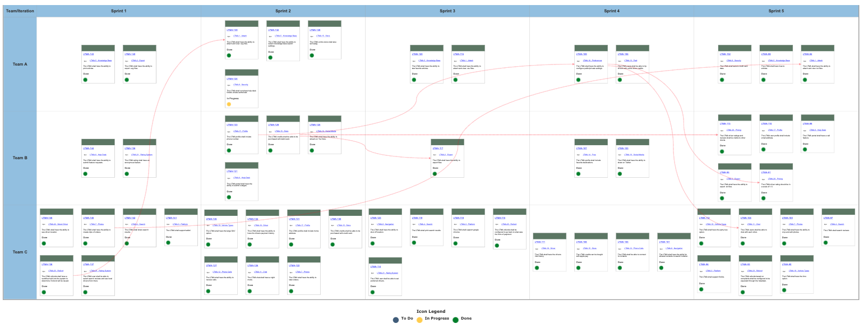Click the Team/Iteration header cell
The height and width of the screenshot is (328, 868).
coord(19,11)
